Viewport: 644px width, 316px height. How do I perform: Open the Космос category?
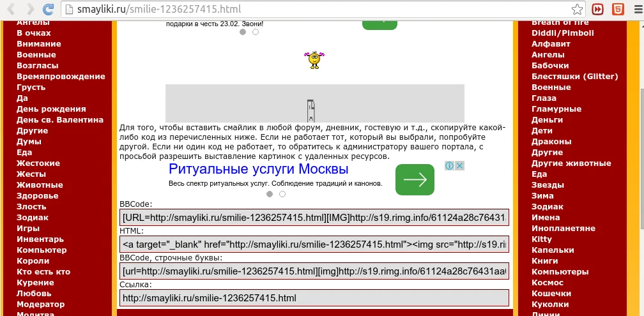548,283
